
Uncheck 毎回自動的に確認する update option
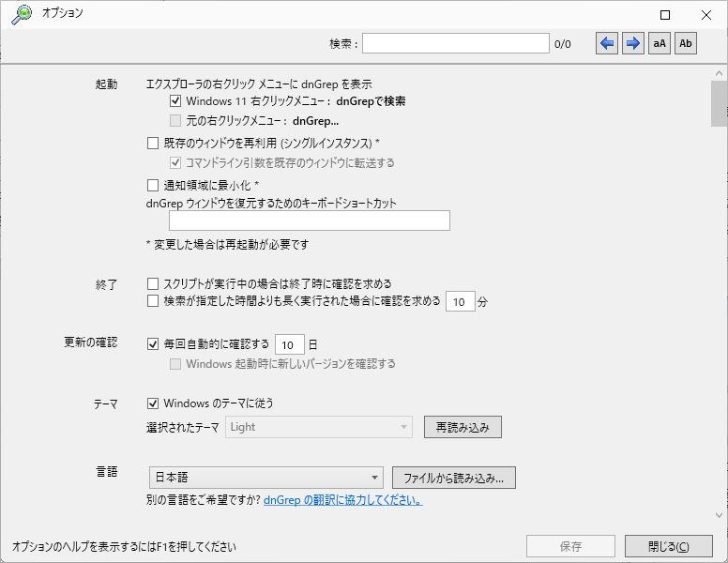click(153, 344)
